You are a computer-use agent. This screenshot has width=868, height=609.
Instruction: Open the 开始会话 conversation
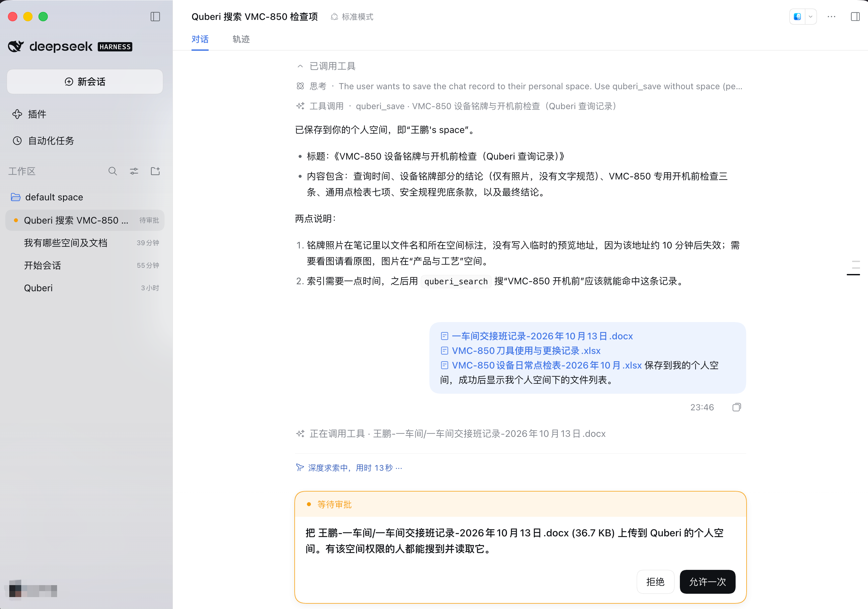(85, 265)
